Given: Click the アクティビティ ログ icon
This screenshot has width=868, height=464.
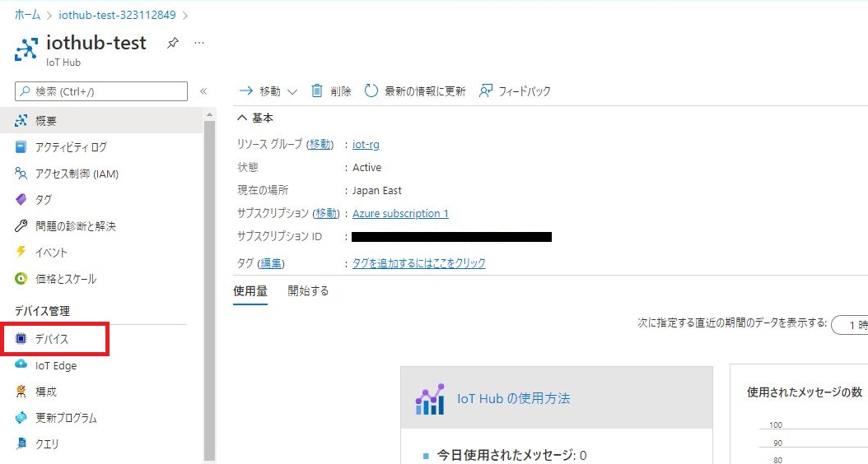Looking at the screenshot, I should (21, 147).
